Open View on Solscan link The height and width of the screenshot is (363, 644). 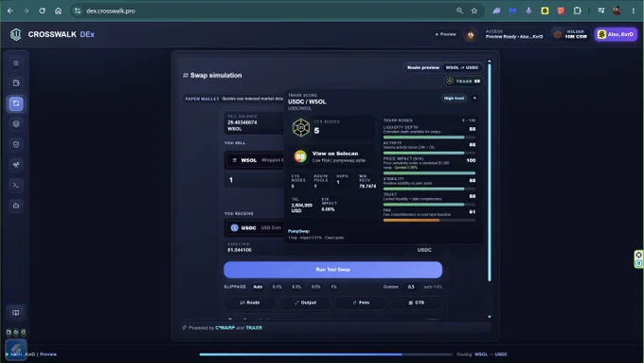pos(335,154)
